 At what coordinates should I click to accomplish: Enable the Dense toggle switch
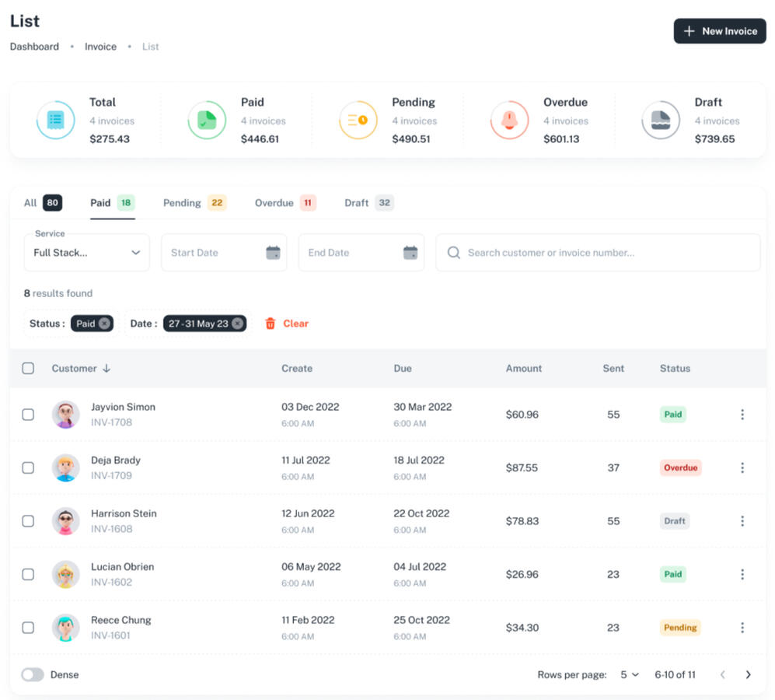tap(33, 675)
